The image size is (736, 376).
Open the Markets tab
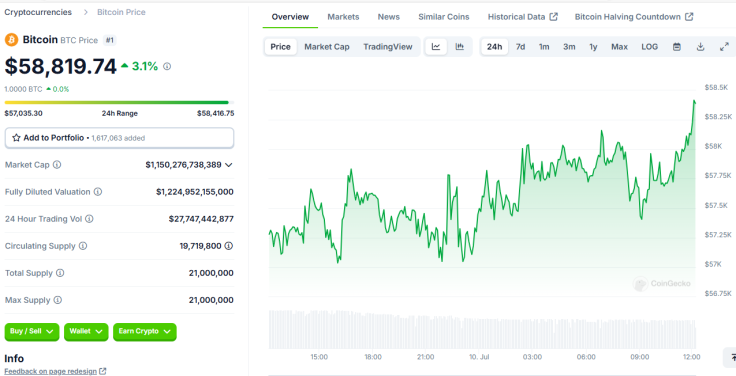pyautogui.click(x=343, y=17)
